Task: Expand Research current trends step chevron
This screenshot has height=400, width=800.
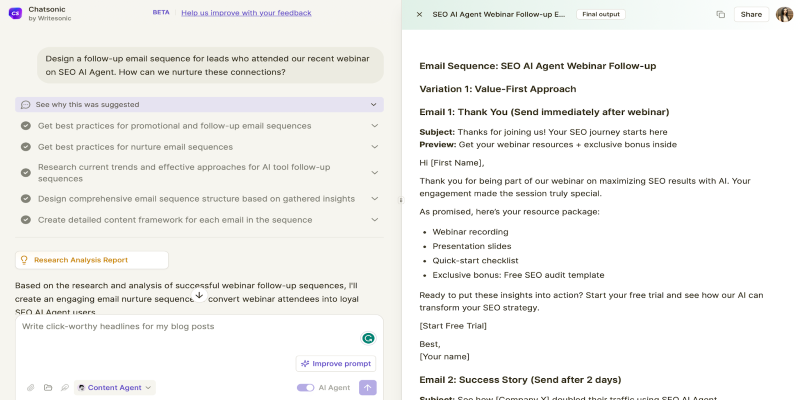Action: tap(374, 173)
